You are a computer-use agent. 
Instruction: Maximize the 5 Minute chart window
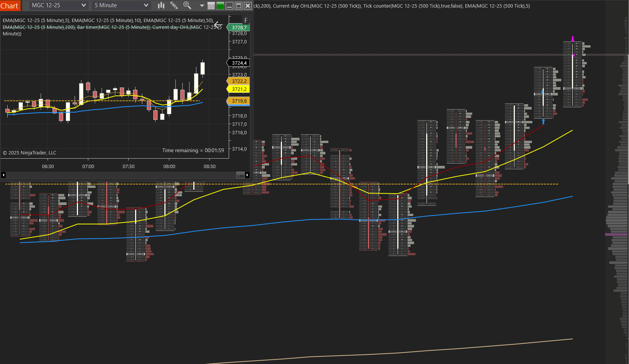coord(239,6)
